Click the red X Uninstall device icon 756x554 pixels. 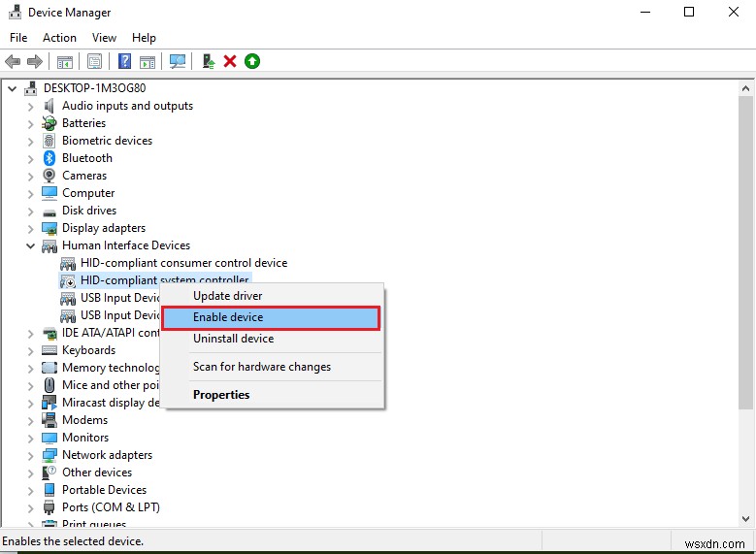click(x=230, y=61)
